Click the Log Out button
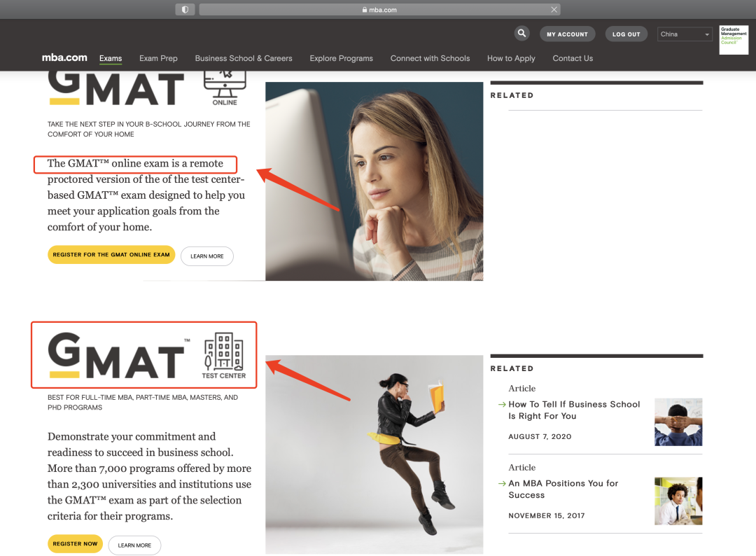 (x=626, y=34)
